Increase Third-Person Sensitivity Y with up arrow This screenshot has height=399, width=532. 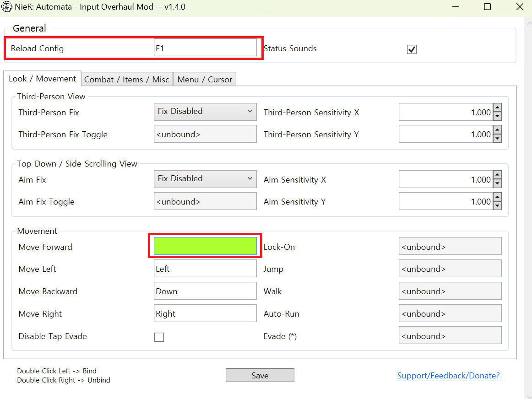point(497,130)
